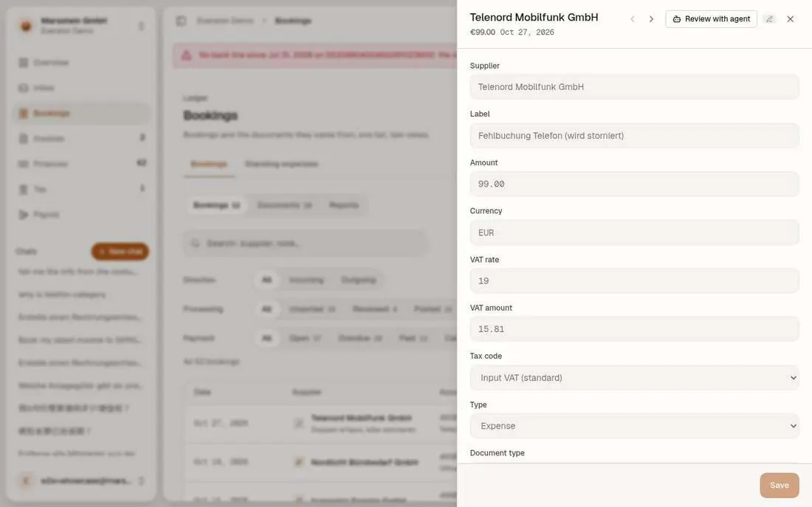Click the pencil edit icon in the panel header
This screenshot has width=812, height=507.
pos(769,19)
